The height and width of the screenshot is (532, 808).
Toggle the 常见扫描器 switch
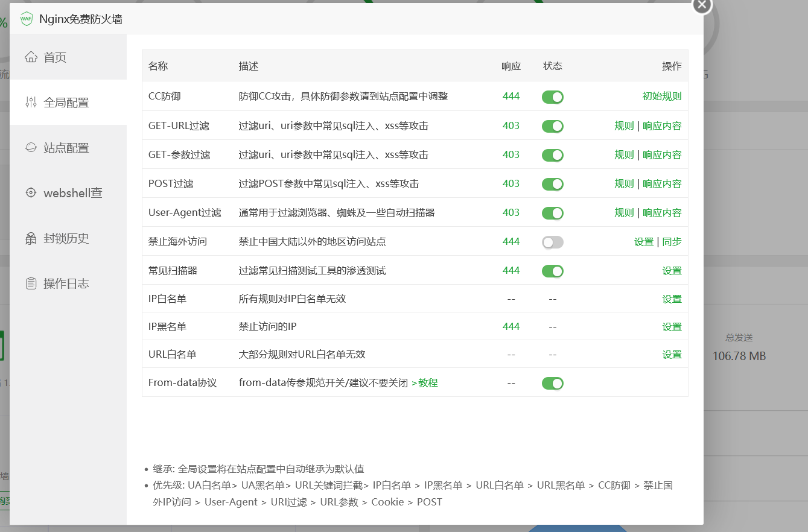point(552,271)
